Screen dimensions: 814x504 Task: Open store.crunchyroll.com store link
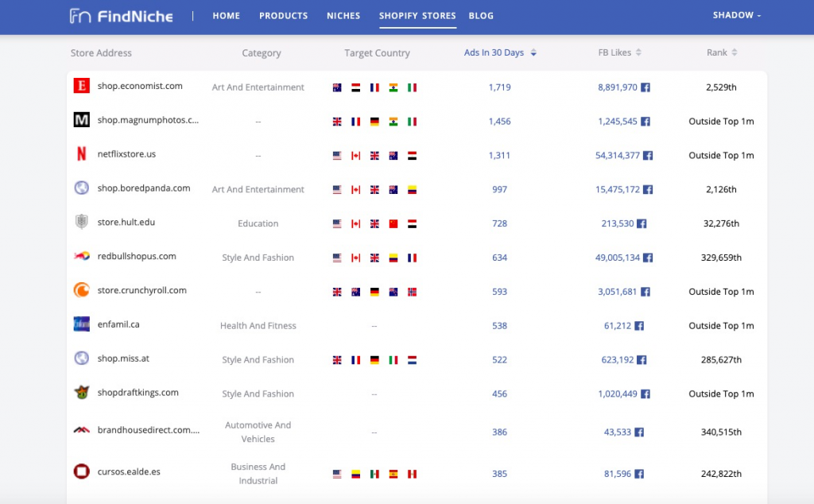[x=141, y=290]
